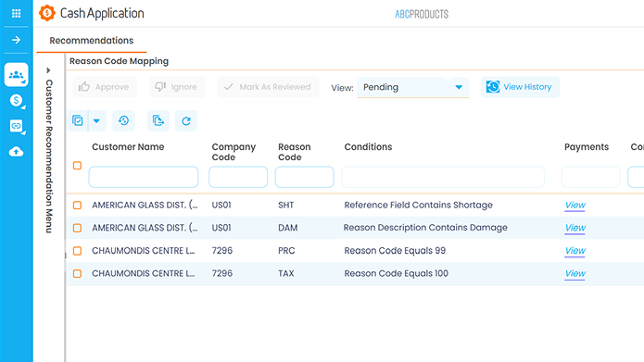
Task: Click 'Reason Code Equals 100' cell
Action: (397, 273)
